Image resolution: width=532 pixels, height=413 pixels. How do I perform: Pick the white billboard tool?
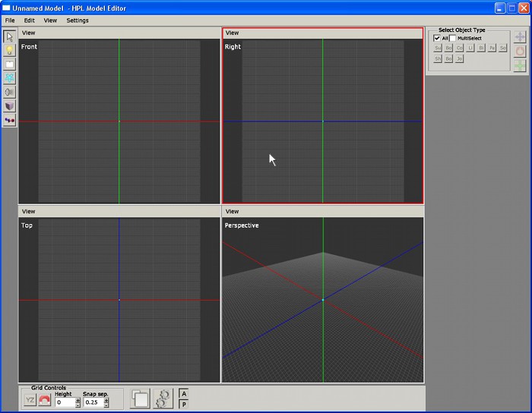[x=10, y=65]
